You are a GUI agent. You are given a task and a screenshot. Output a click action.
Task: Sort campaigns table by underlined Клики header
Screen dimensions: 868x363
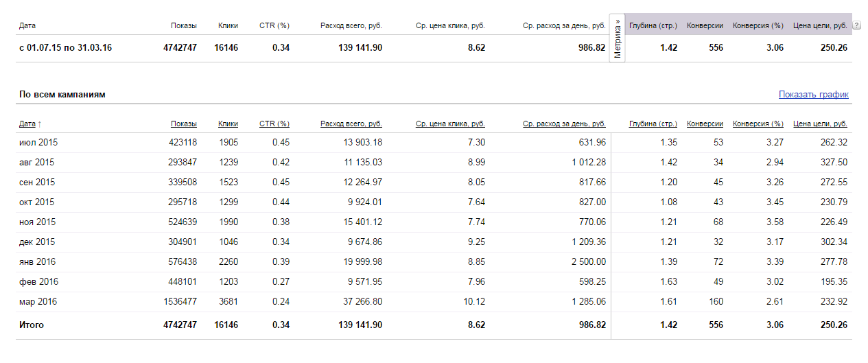pyautogui.click(x=228, y=124)
